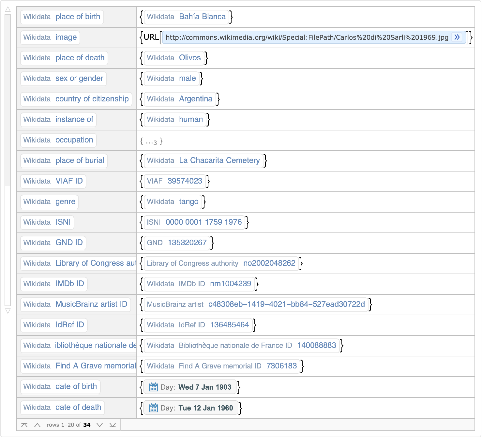
Task: Click the Wikidata place of birth property
Action: (62, 17)
